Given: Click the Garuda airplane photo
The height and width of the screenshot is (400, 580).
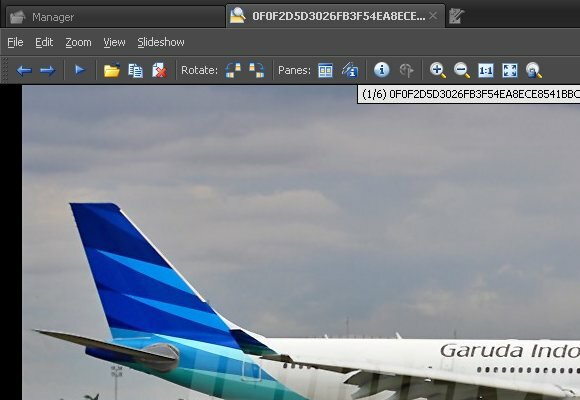Looking at the screenshot, I should (301, 242).
